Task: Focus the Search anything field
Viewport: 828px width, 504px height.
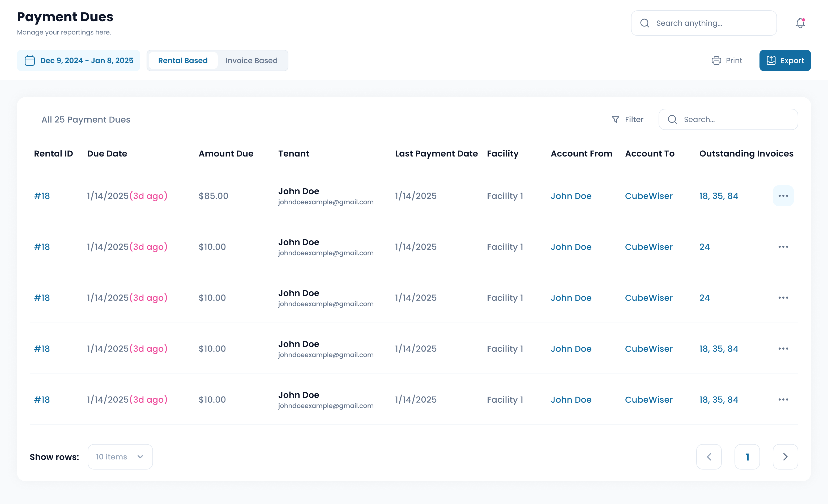Action: 709,23
